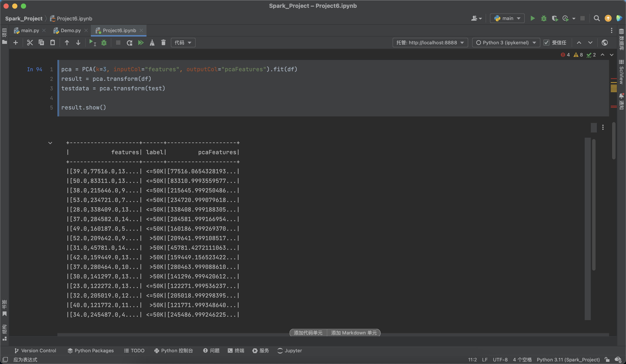Restart the Jupyter kernel
Screen dimensions: 626x364
129,43
